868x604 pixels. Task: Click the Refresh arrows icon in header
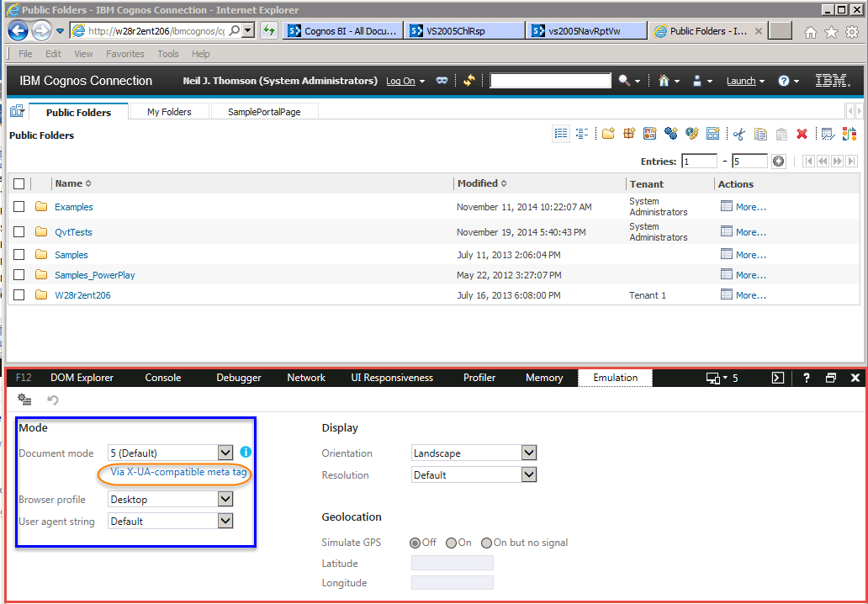(469, 81)
